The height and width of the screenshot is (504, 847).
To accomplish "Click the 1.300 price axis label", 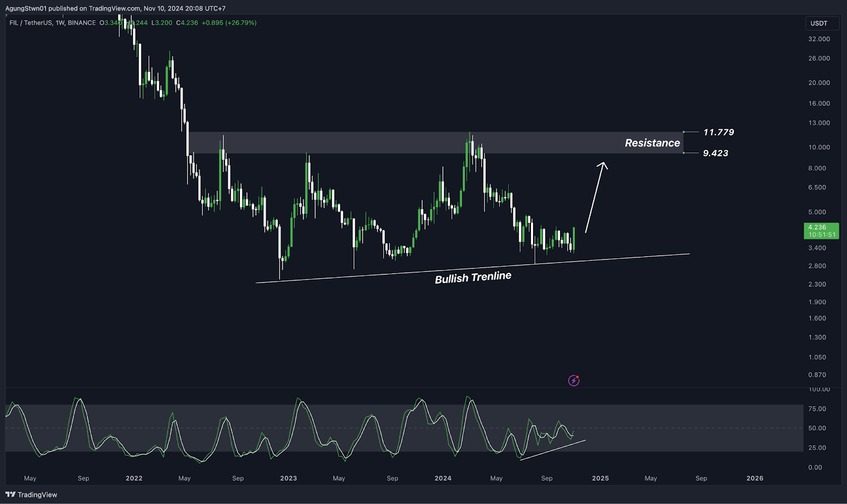I will point(817,337).
